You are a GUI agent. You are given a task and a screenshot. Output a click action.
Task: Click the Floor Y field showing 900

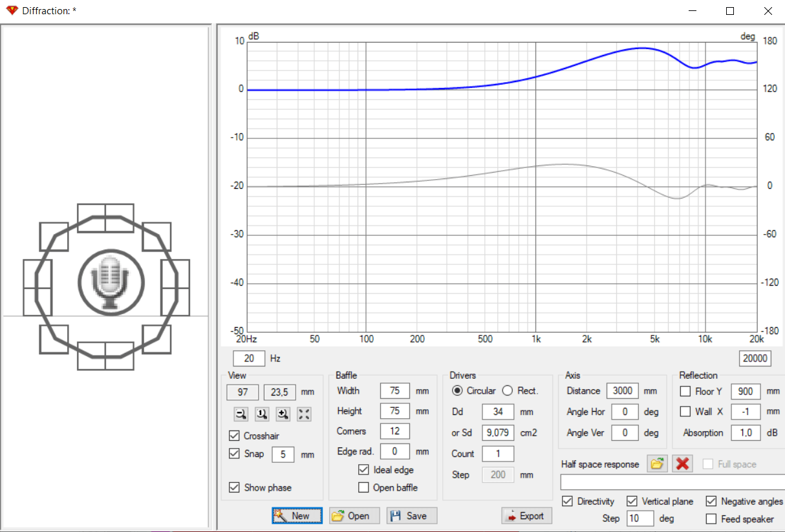click(746, 391)
